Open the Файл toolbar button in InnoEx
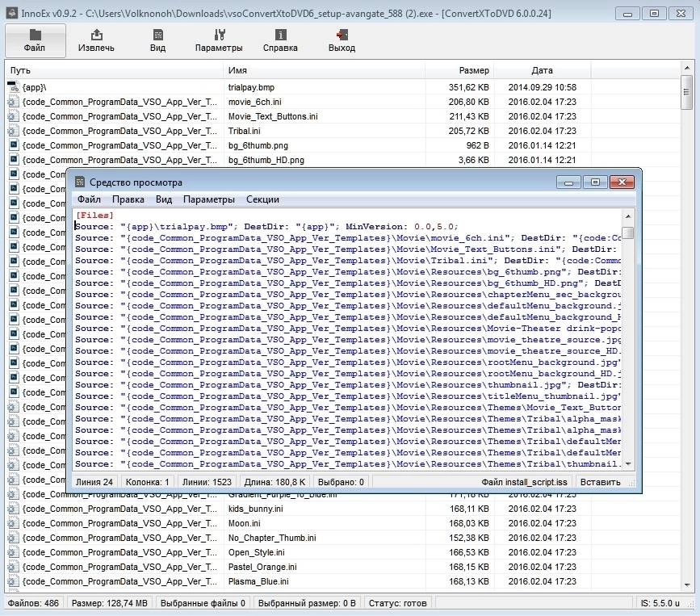The height and width of the screenshot is (616, 700). pos(35,40)
